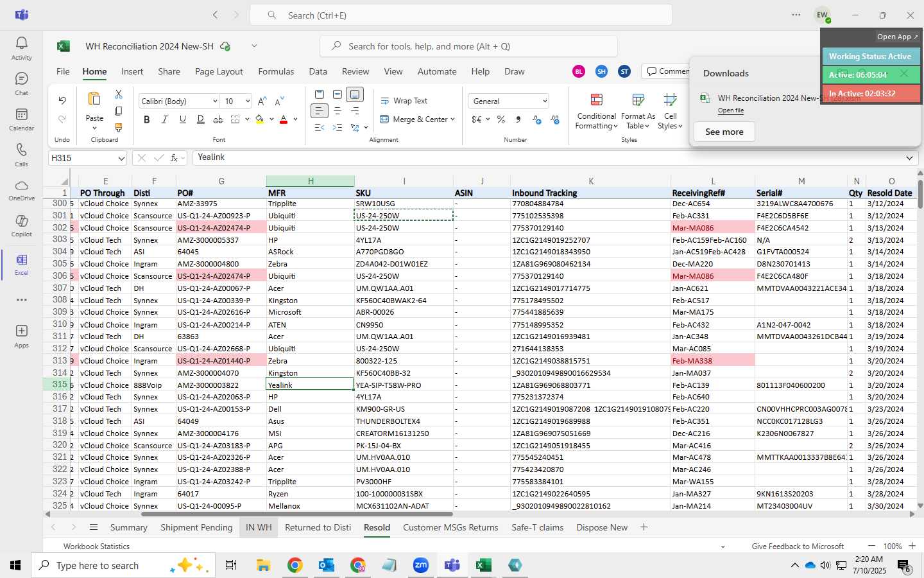Click the Copy icon in Clipboard group
The width and height of the screenshot is (924, 578).
[118, 111]
